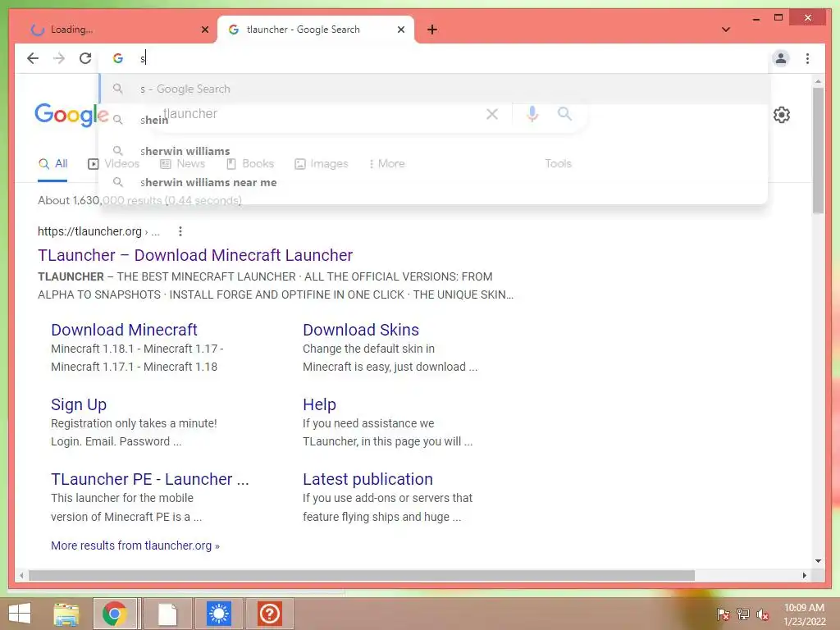This screenshot has height=630, width=840.
Task: Click the 'Minecraft 1.18.1 - Minecraft 1.17 -' snippet
Action: [x=137, y=349]
